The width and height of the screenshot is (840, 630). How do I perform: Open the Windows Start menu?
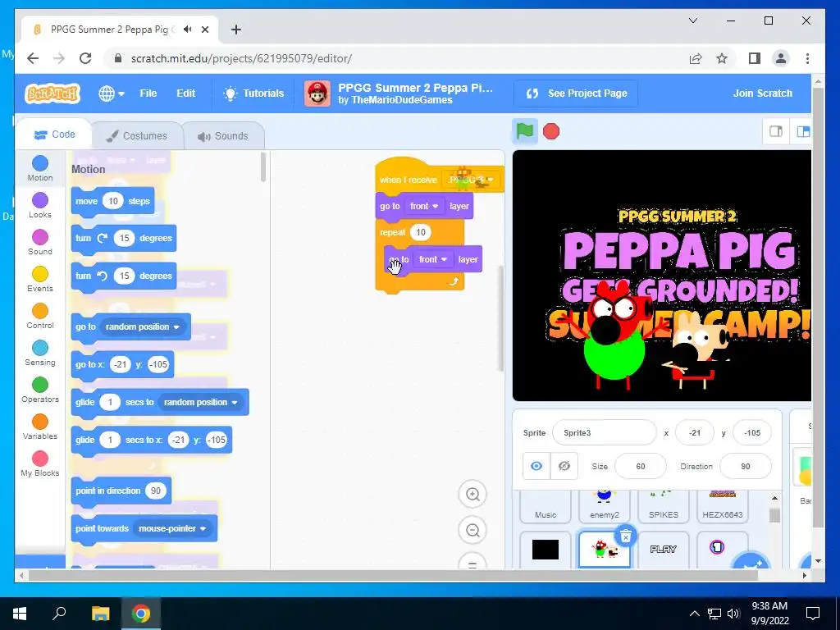click(20, 614)
